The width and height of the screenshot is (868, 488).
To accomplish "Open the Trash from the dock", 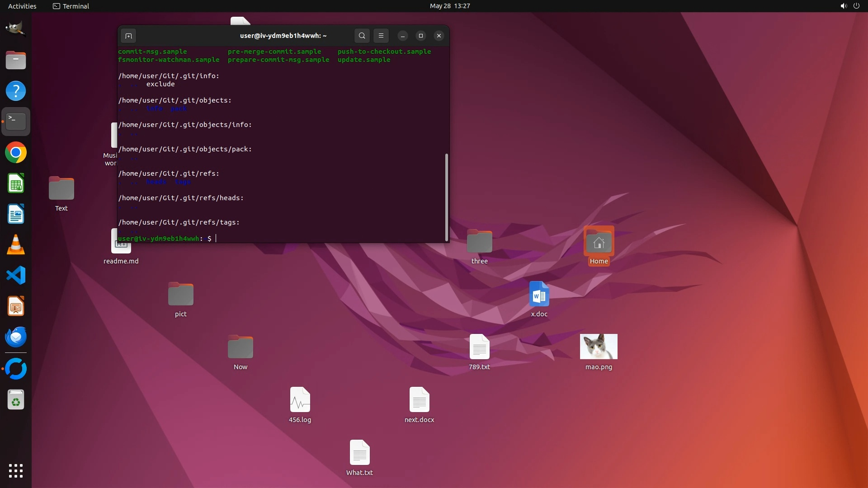I will 16,400.
